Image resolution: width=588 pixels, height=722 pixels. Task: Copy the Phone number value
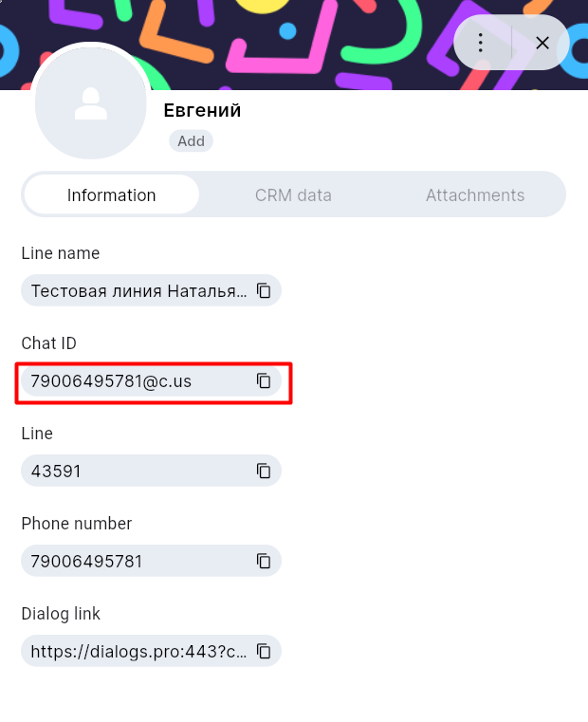click(264, 562)
